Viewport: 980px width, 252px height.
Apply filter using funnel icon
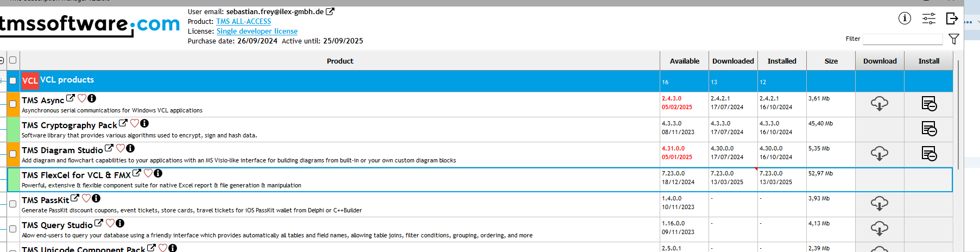(954, 39)
